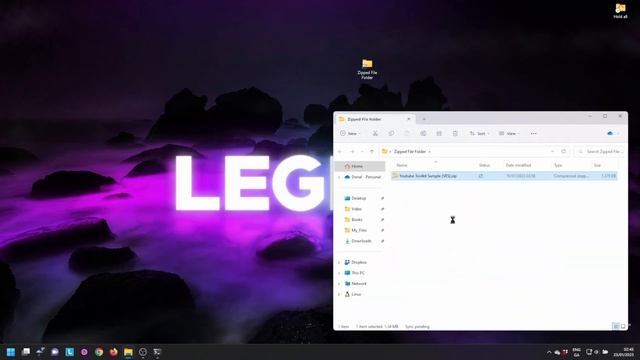Open the See more three-dots menu

point(533,133)
